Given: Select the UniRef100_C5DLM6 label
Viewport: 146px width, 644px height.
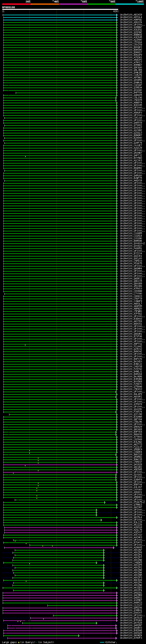Looking at the screenshot, I should click(131, 422).
